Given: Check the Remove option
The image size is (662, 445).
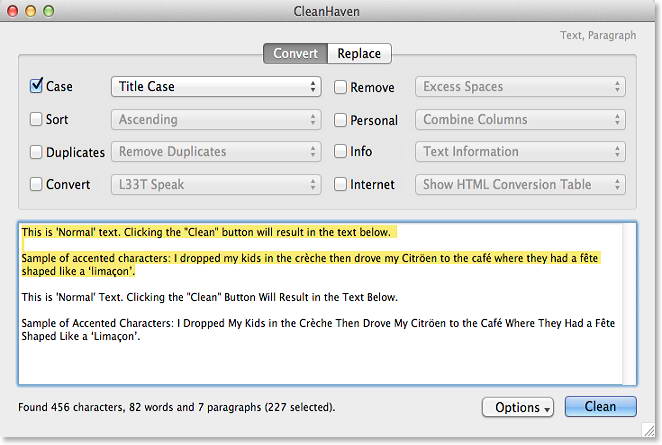Looking at the screenshot, I should pyautogui.click(x=340, y=87).
